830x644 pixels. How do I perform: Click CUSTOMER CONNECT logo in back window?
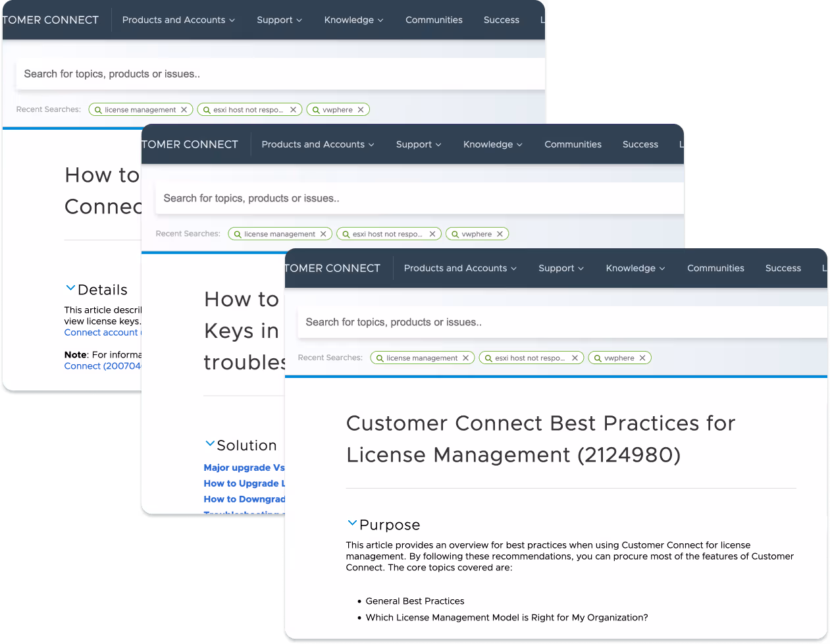click(x=51, y=20)
